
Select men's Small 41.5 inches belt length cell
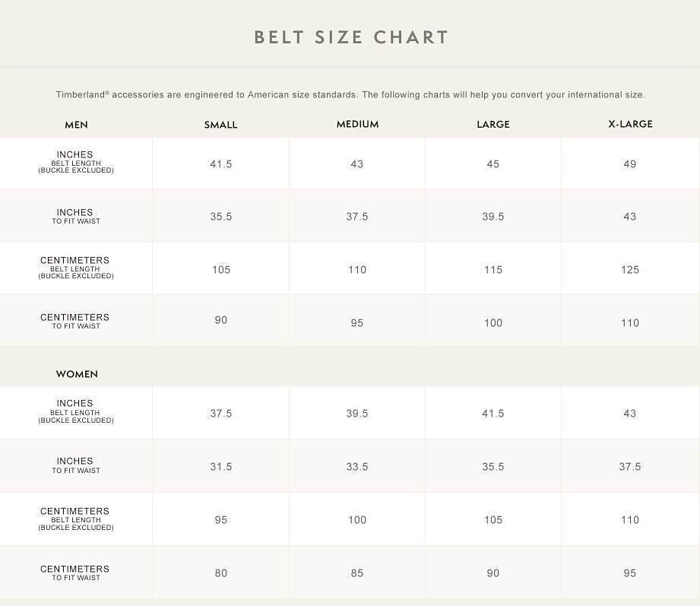click(x=221, y=164)
